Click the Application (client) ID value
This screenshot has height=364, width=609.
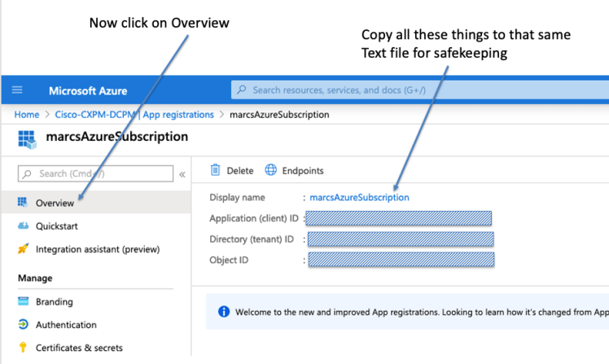398,218
